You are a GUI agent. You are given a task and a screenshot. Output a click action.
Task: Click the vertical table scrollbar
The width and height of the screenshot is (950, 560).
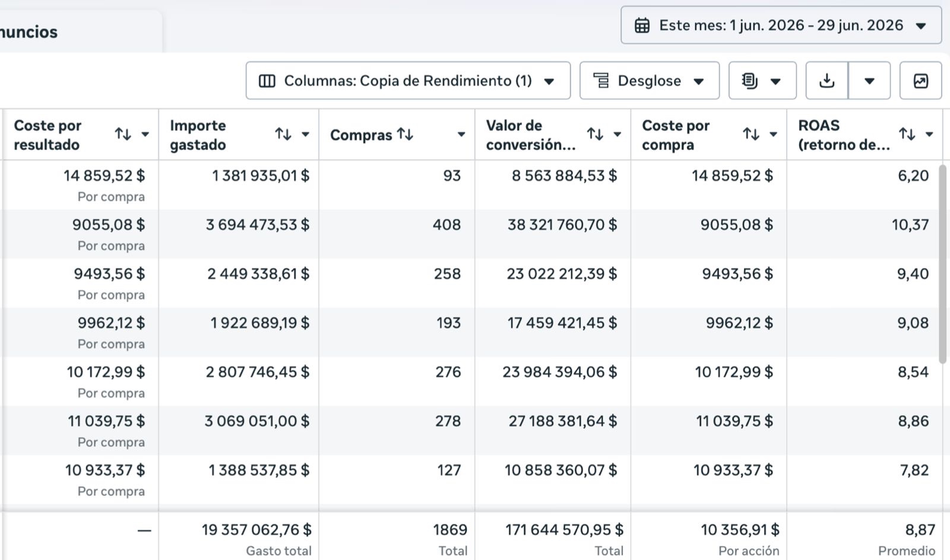pos(942,264)
